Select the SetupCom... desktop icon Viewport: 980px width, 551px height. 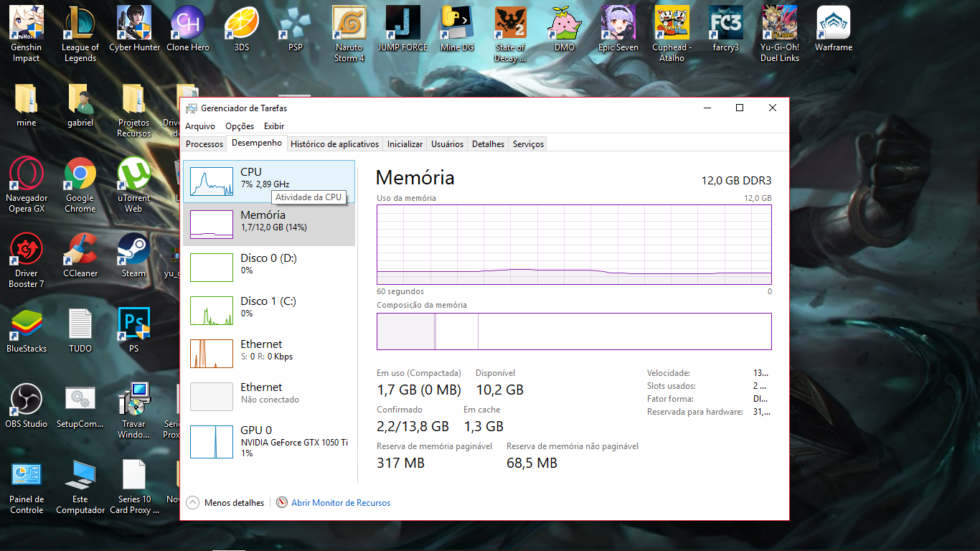[x=80, y=405]
